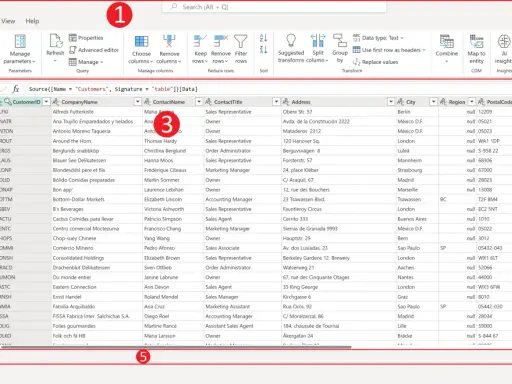Click into the formula bar text
Screen dimensions: 512x384
(113, 89)
